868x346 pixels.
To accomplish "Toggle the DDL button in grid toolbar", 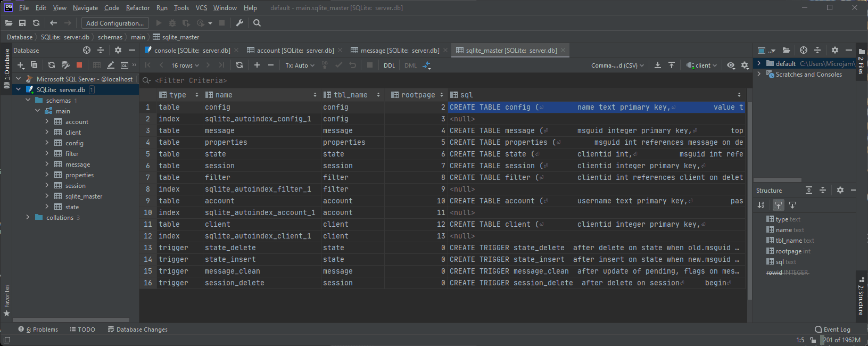I will [389, 65].
